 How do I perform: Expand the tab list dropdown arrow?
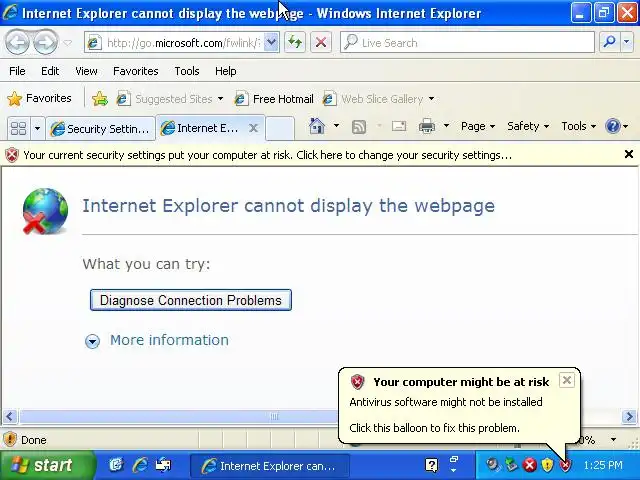(x=37, y=129)
